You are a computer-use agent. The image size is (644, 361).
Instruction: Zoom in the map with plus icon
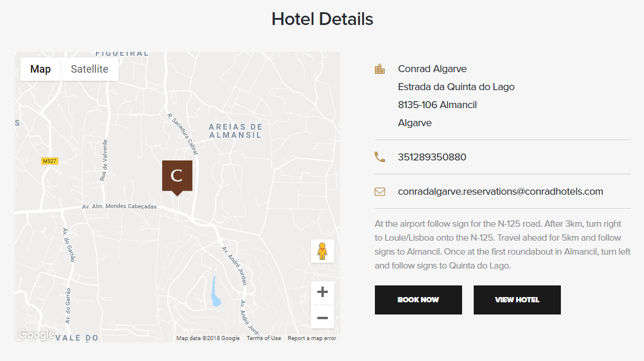(323, 292)
